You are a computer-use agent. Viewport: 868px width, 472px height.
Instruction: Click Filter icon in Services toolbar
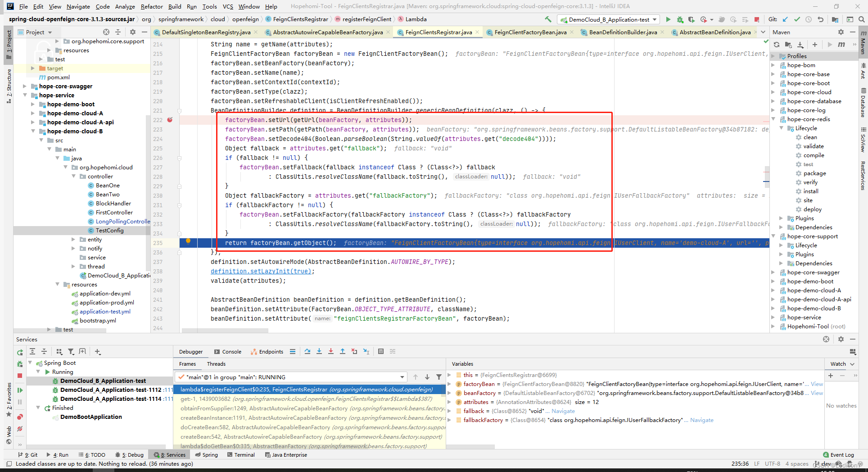click(x=71, y=351)
